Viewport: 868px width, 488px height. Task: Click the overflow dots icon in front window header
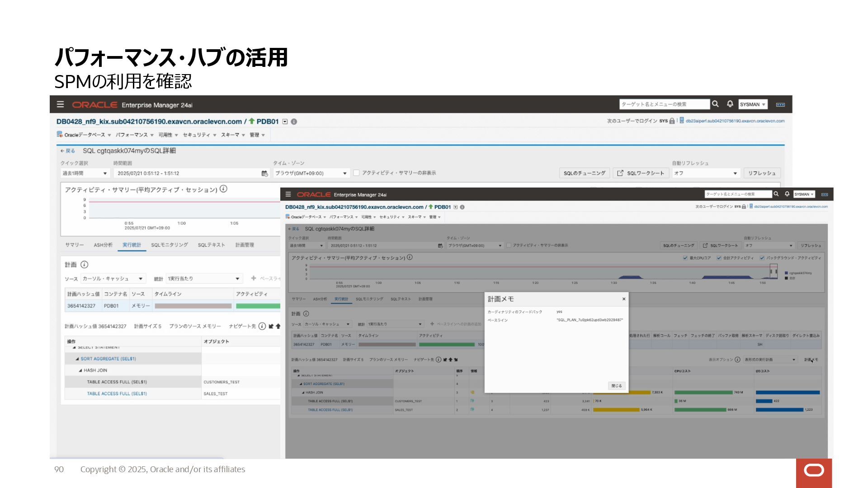[825, 194]
